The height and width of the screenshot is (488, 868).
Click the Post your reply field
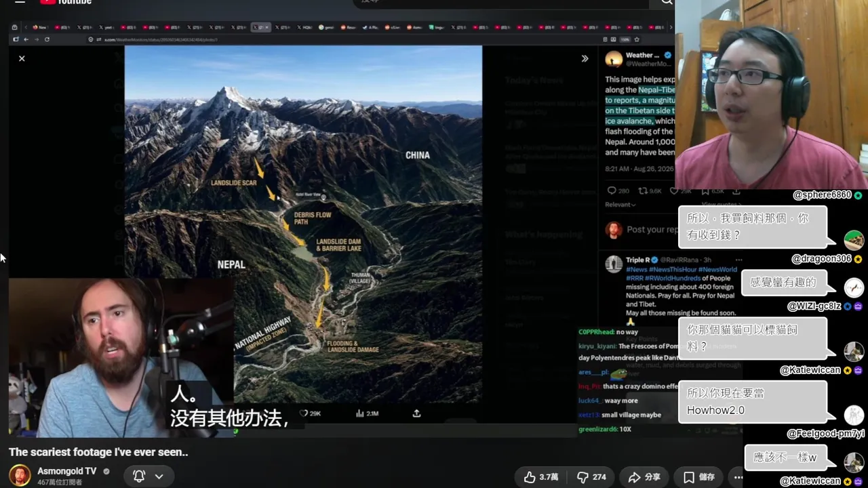tap(651, 229)
